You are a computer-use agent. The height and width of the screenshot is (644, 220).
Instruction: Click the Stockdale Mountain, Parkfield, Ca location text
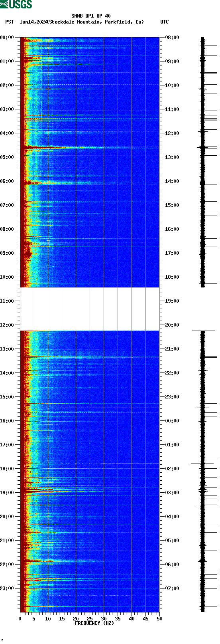[96, 22]
